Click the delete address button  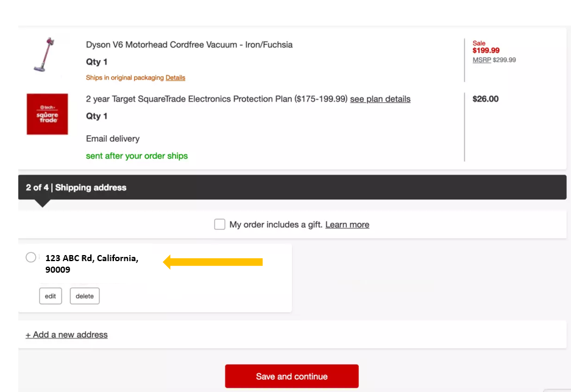[85, 296]
